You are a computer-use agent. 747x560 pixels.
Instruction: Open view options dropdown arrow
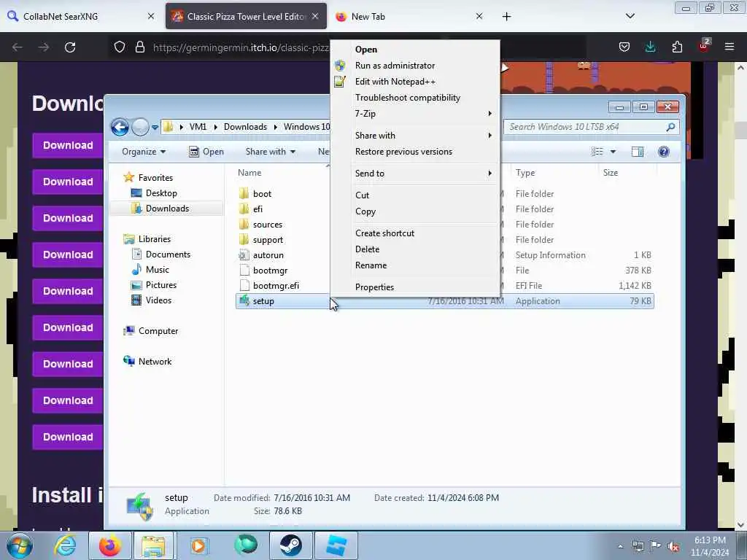(613, 152)
